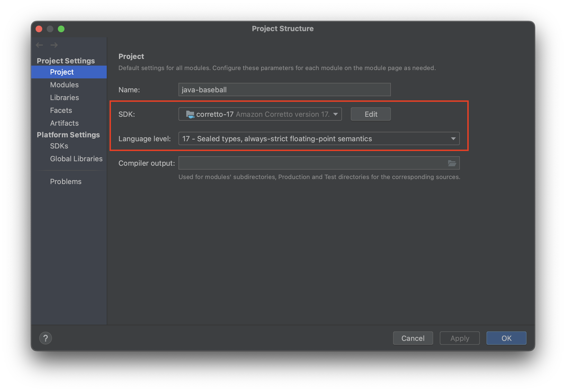The image size is (566, 392).
Task: Select Global Libraries item
Action: coord(76,159)
